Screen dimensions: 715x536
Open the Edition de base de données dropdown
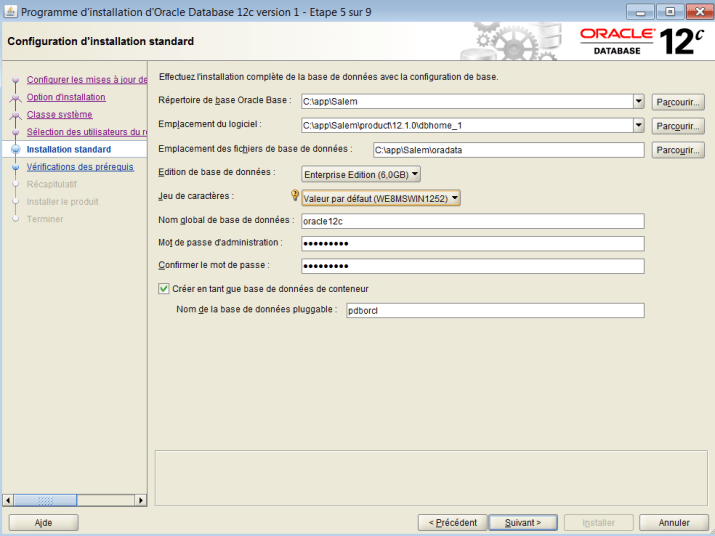click(361, 174)
